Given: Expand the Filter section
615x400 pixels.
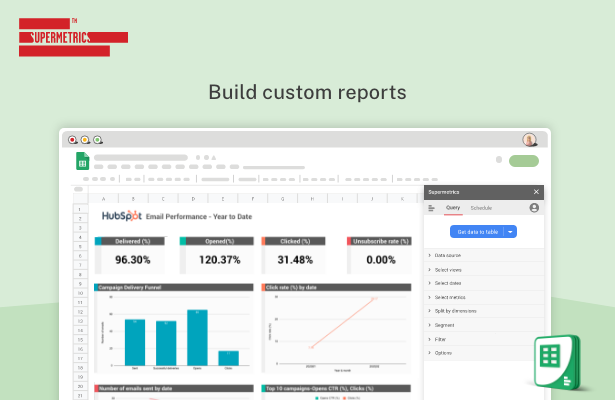Looking at the screenshot, I should (x=484, y=339).
